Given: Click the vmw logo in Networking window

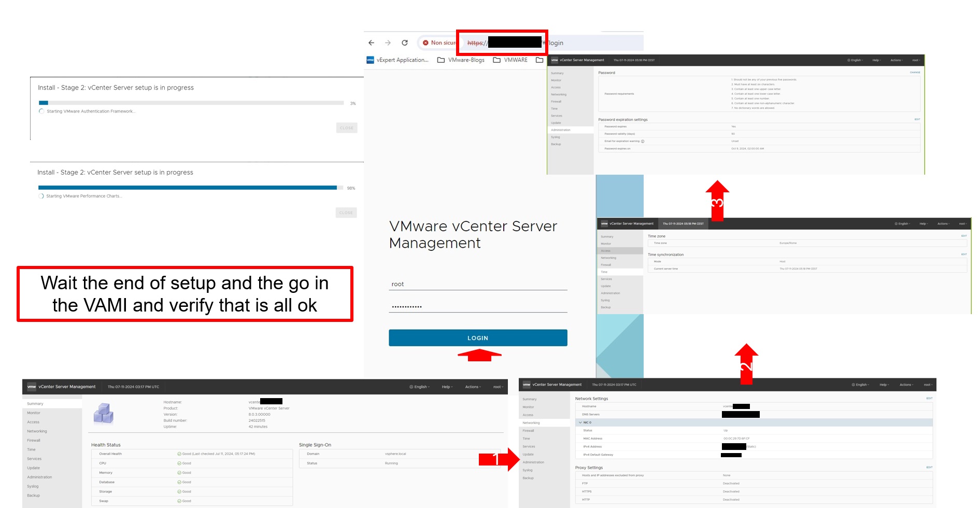Looking at the screenshot, I should tap(527, 385).
